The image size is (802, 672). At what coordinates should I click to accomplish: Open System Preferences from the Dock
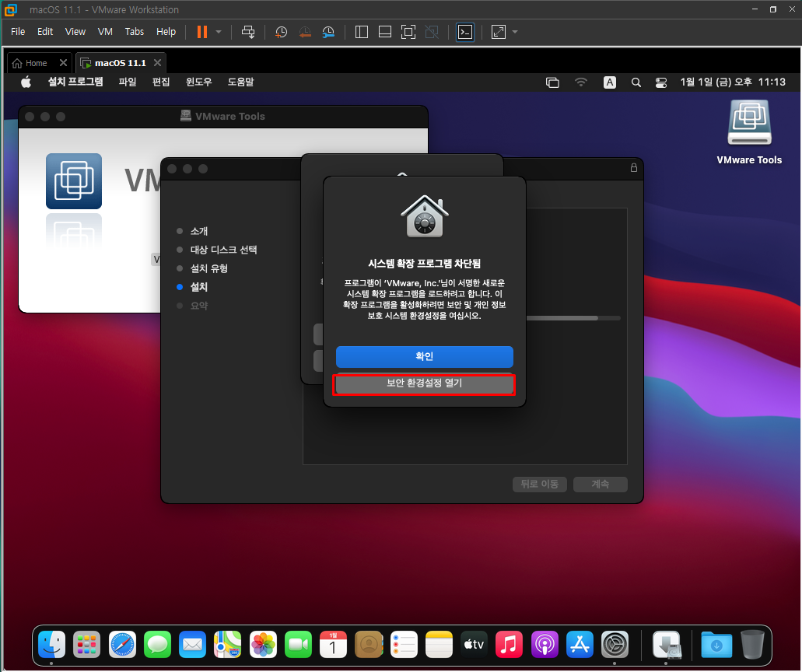click(x=615, y=644)
